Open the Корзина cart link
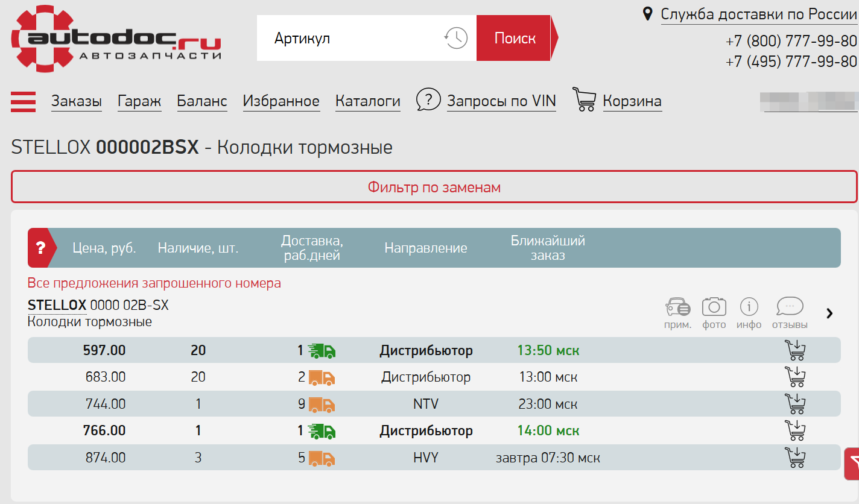Screen dimensions: 859x504 632,101
